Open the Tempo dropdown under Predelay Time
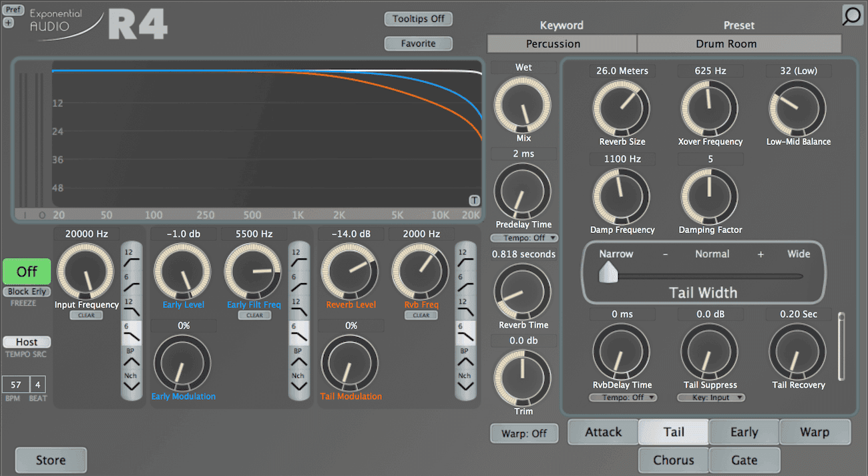Viewport: 868px width, 476px height. pyautogui.click(x=524, y=238)
